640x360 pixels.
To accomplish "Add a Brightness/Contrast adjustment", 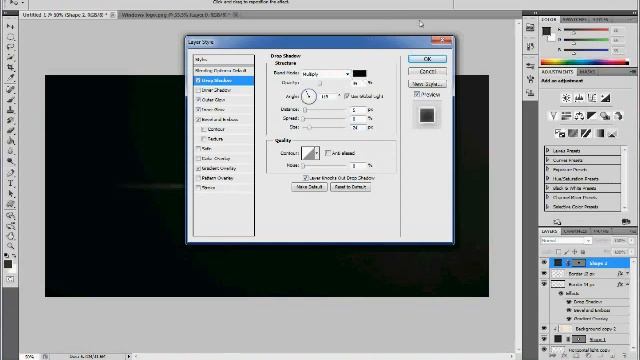I will point(566,98).
